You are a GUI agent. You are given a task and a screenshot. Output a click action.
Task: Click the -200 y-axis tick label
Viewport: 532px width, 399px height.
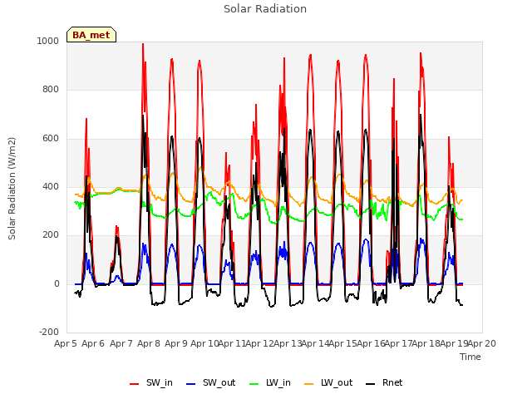[49, 332]
